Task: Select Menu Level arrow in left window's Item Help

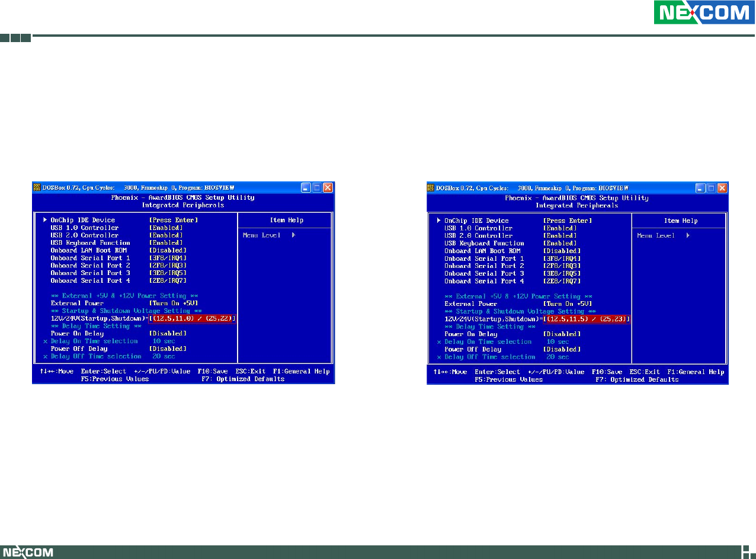Action: [293, 235]
